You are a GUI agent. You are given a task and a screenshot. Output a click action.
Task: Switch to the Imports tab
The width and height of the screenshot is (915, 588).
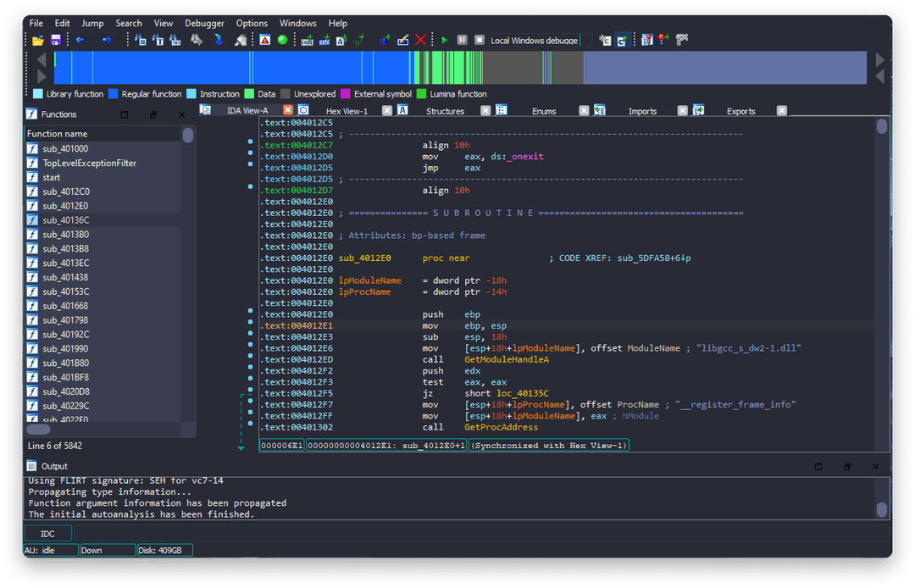pos(643,110)
